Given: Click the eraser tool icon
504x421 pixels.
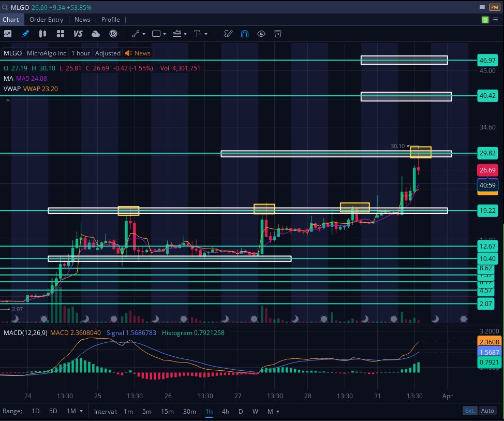Looking at the screenshot, I should pyautogui.click(x=228, y=34).
